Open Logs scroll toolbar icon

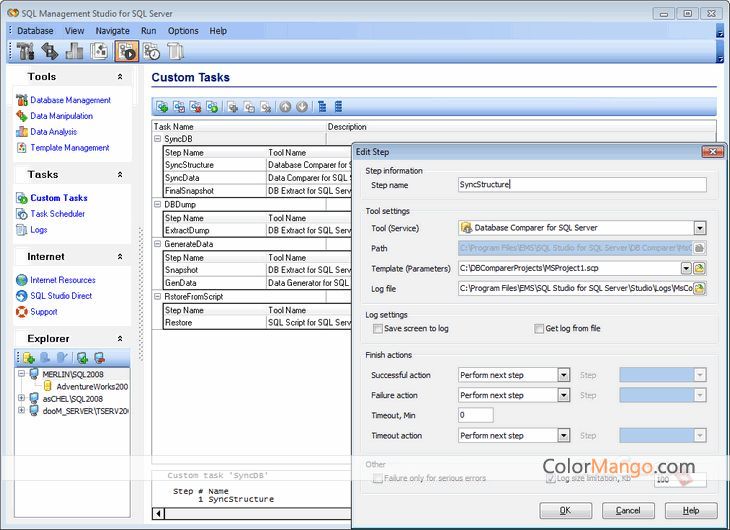coord(175,51)
